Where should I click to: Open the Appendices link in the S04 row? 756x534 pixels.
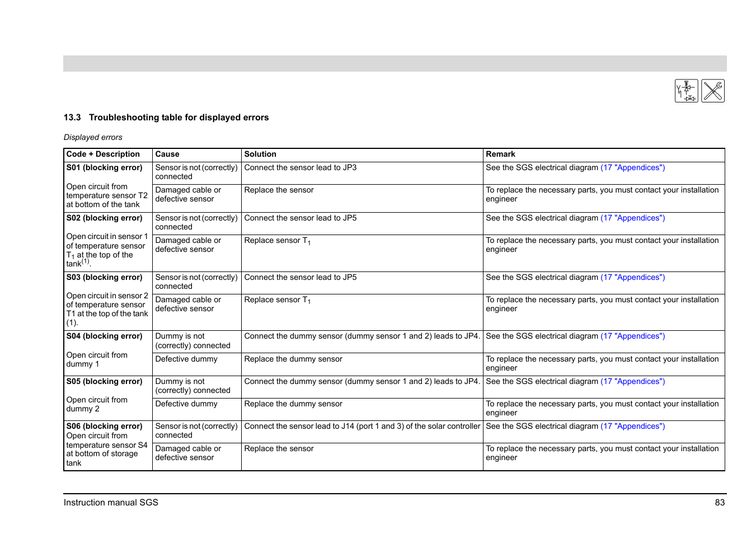(x=633, y=336)
